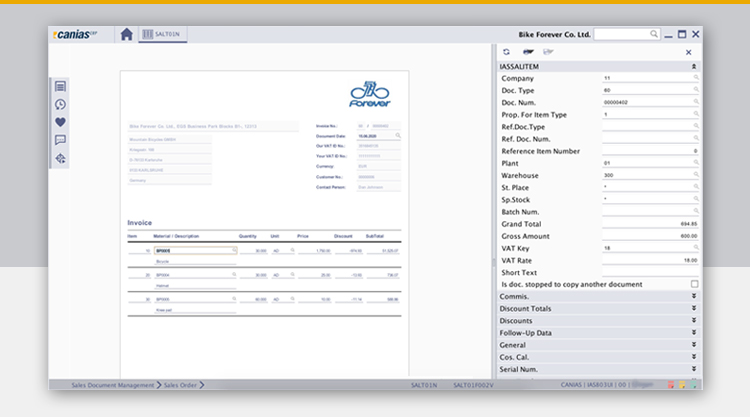The height and width of the screenshot is (417, 750).
Task: Open the unit lookup icon for item 30
Action: click(293, 298)
